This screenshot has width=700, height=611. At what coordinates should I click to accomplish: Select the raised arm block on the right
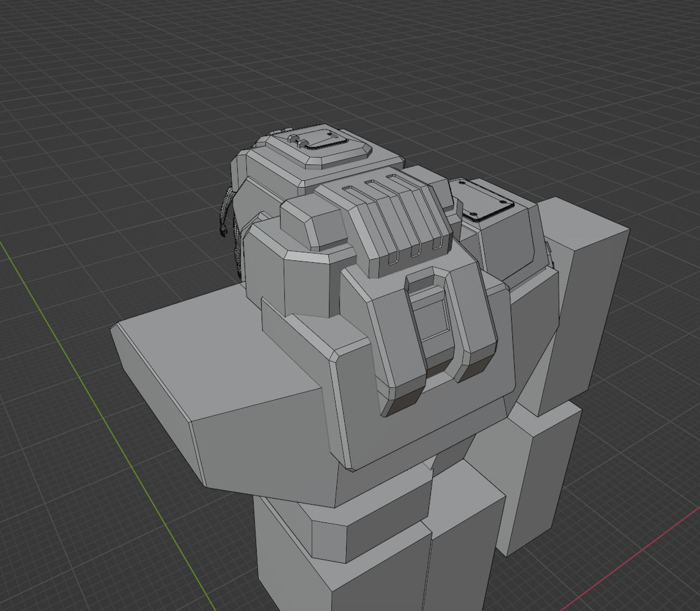point(587,293)
